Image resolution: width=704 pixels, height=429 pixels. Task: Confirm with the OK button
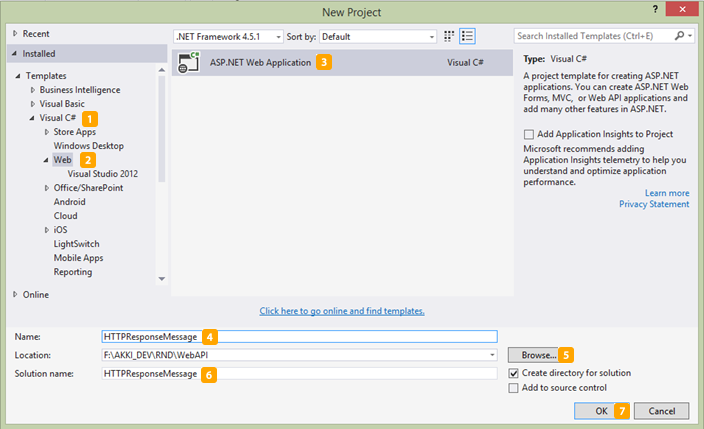602,411
